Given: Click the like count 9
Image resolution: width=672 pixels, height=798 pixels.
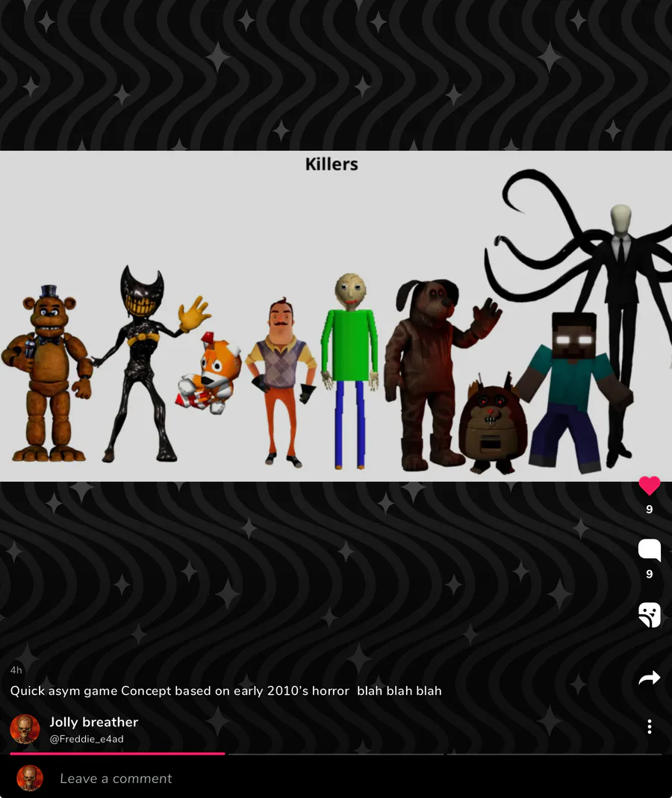Looking at the screenshot, I should click(649, 509).
